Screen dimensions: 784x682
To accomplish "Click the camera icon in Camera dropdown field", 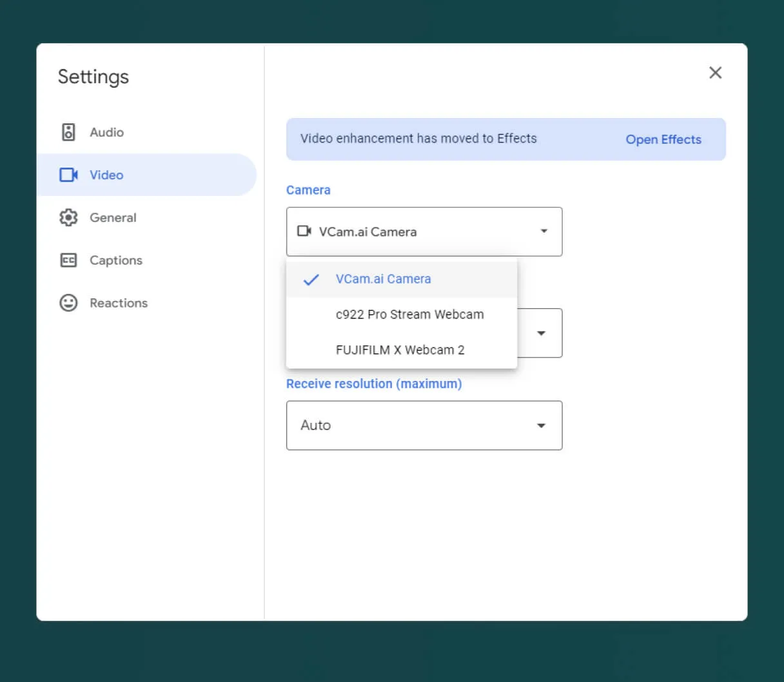I will click(304, 231).
